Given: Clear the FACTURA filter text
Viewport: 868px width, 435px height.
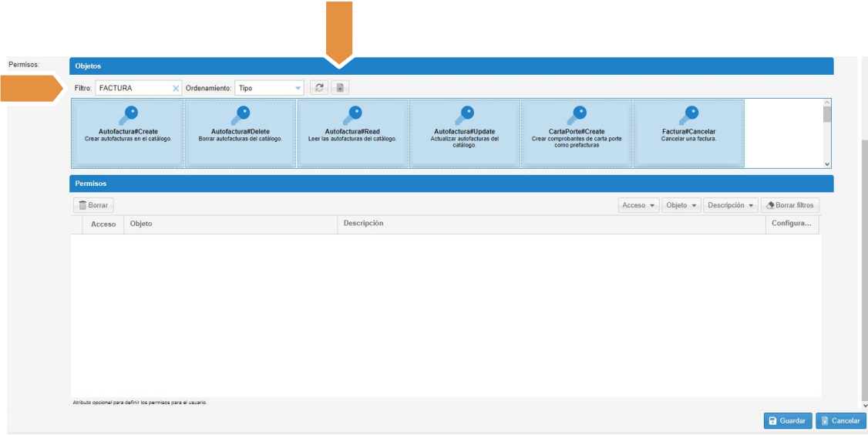Looking at the screenshot, I should click(175, 89).
